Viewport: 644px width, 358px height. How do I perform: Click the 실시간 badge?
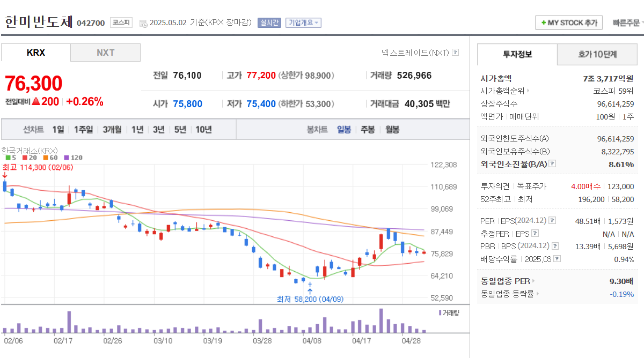(269, 23)
